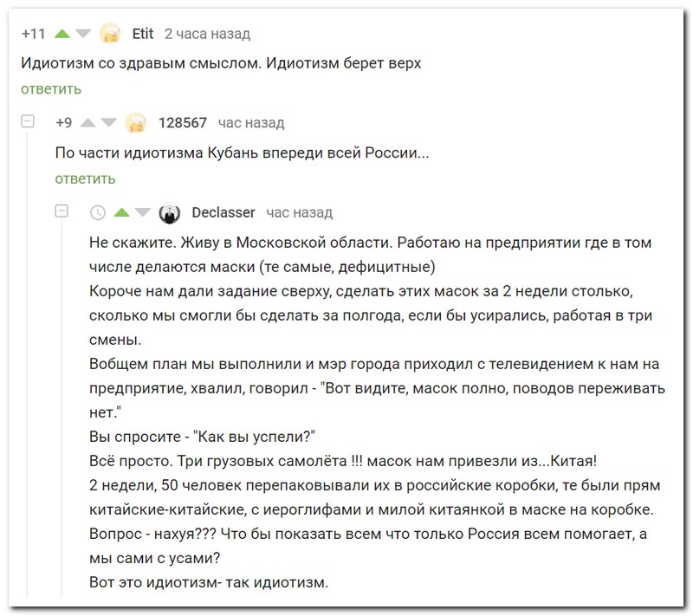Collapse the Declasser reply branch
The width and height of the screenshot is (693, 616).
[62, 211]
